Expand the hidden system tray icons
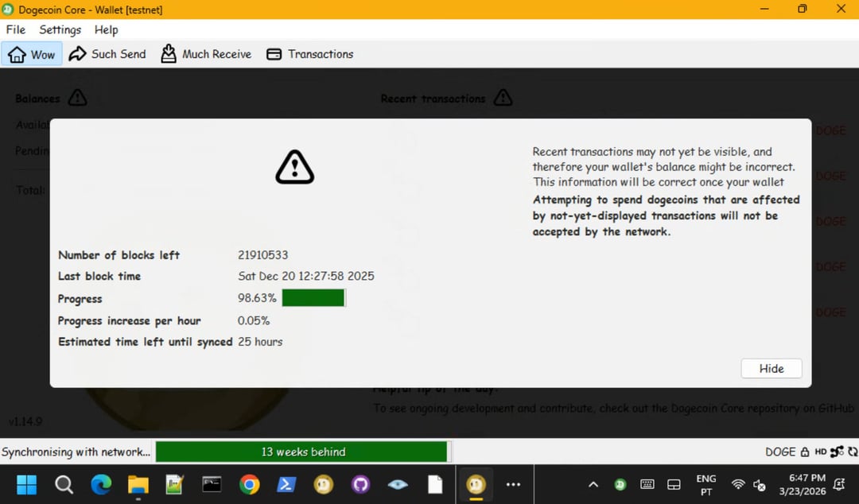The image size is (859, 504). point(593,484)
